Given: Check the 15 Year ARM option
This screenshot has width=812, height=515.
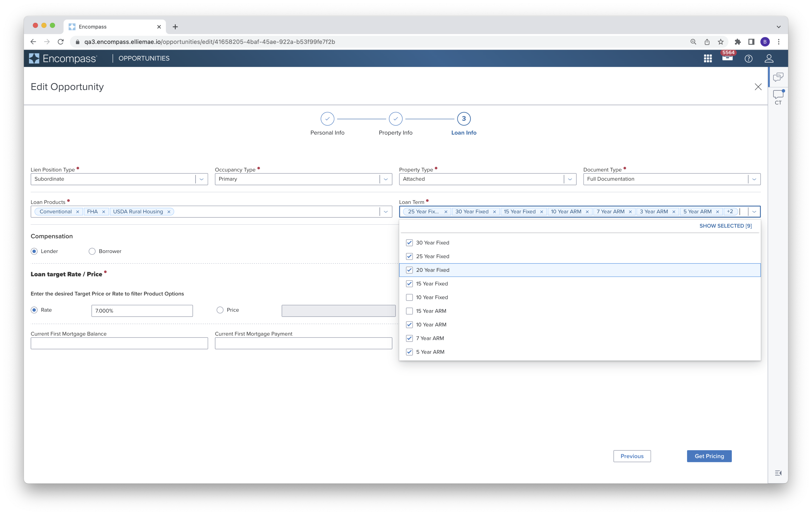Looking at the screenshot, I should pos(409,311).
